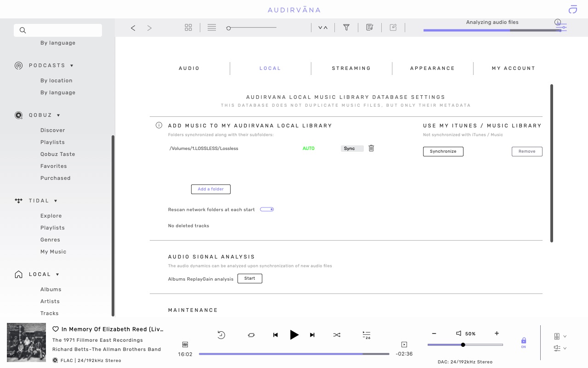Click the Sync button for Lossless folder

(x=352, y=149)
